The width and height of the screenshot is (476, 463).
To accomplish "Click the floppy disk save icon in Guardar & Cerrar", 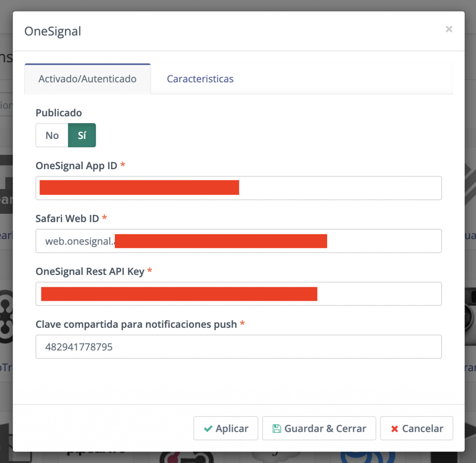I will click(277, 428).
